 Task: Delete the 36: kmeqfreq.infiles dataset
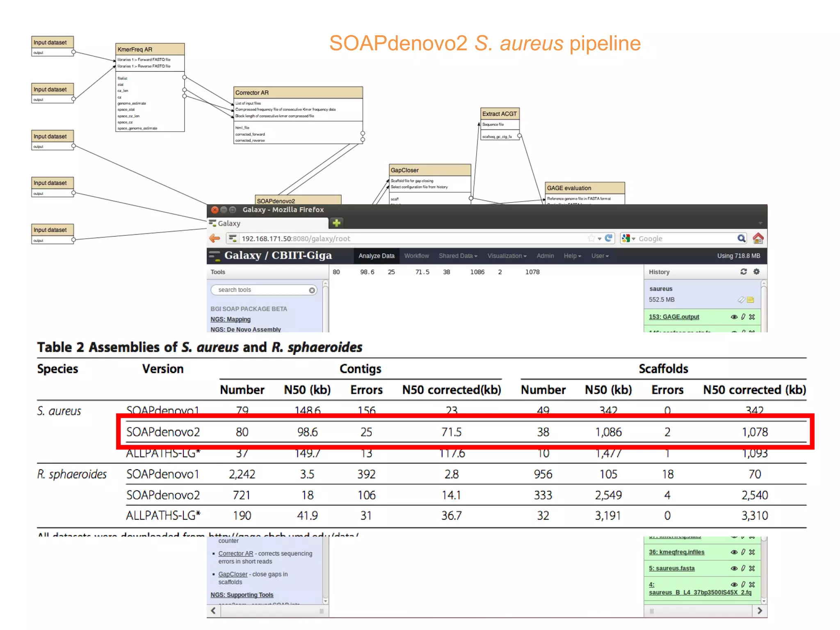752,552
